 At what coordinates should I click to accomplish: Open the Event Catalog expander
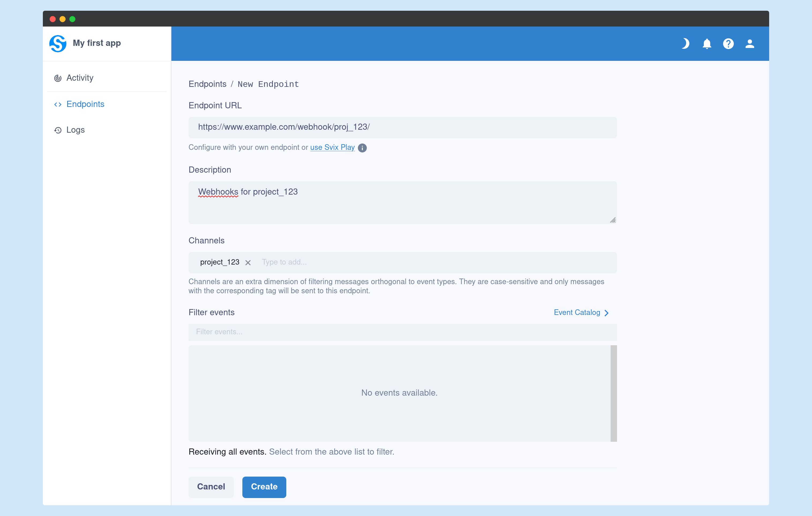pos(581,312)
